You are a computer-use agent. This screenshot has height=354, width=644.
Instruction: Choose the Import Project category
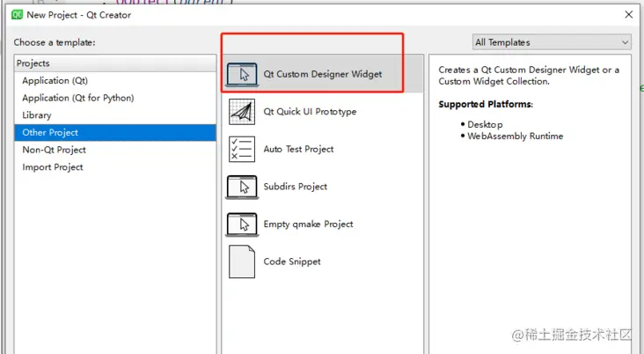[115, 167]
